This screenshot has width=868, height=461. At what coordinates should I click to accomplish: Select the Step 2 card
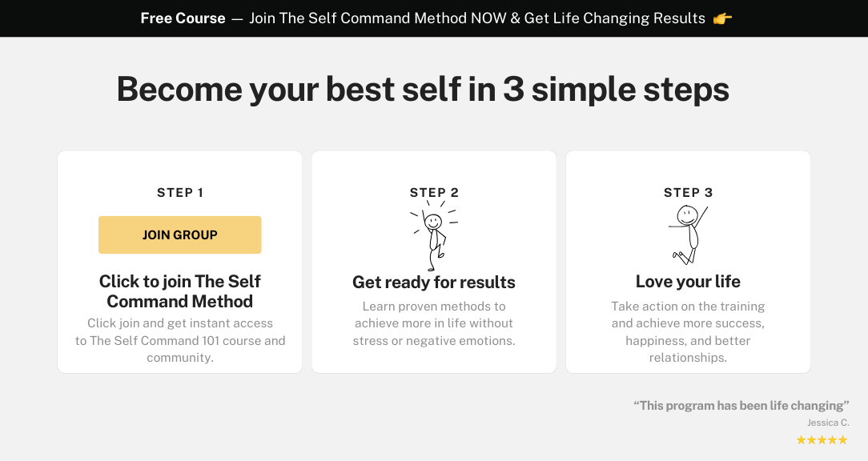tap(433, 261)
